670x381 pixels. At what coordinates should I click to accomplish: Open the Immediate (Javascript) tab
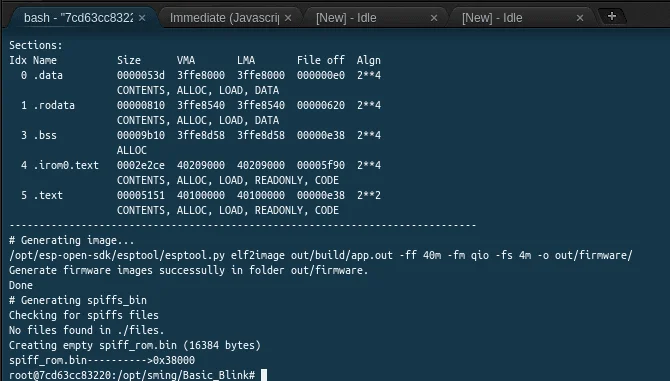(x=224, y=18)
